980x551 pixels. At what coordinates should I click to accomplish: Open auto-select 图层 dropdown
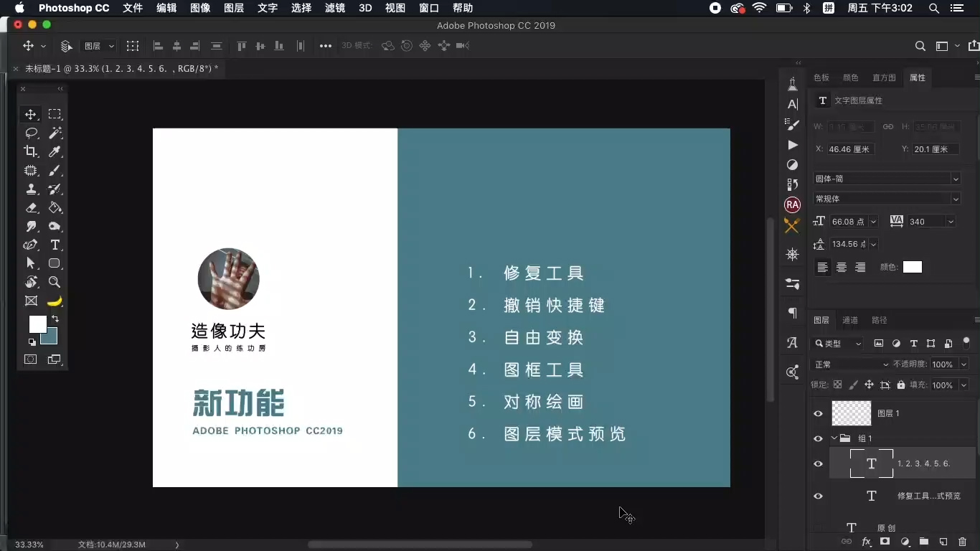99,46
